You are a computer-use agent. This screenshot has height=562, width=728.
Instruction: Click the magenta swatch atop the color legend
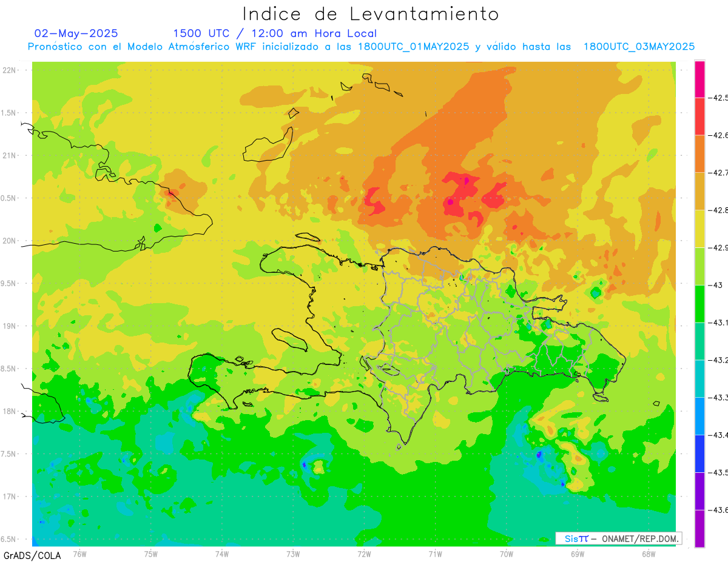coord(699,79)
